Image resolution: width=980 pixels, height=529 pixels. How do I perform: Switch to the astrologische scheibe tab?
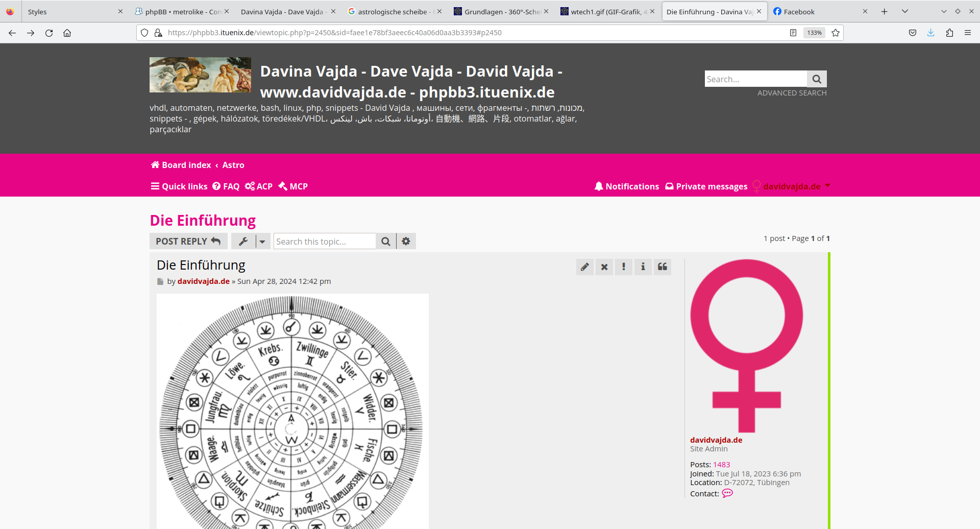392,12
